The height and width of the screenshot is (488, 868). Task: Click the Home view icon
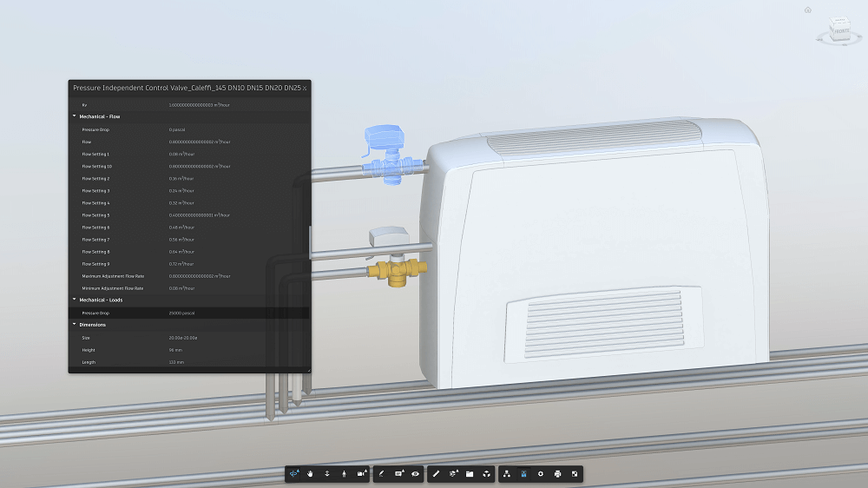808,10
